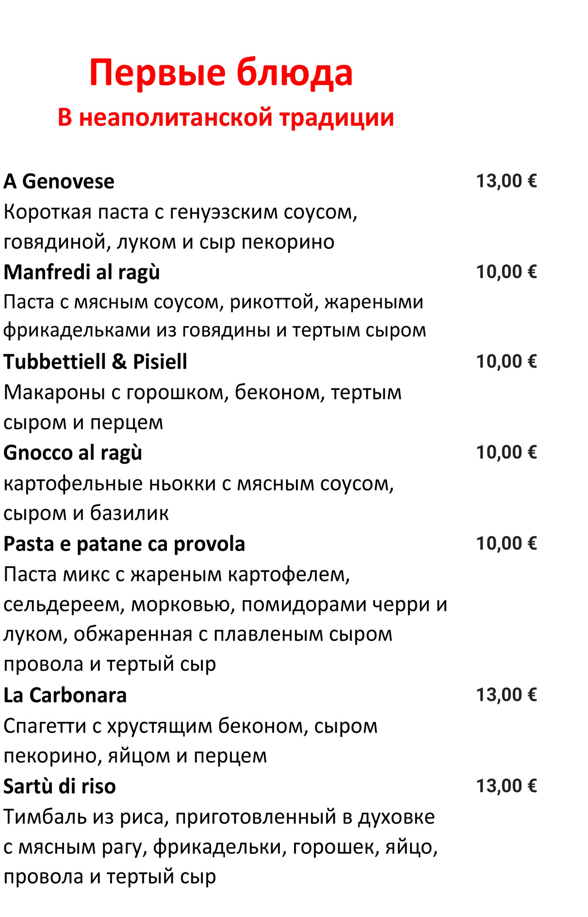Click the price beside Tubbettiell & Pisiell
588x917 pixels.
pyautogui.click(x=506, y=362)
